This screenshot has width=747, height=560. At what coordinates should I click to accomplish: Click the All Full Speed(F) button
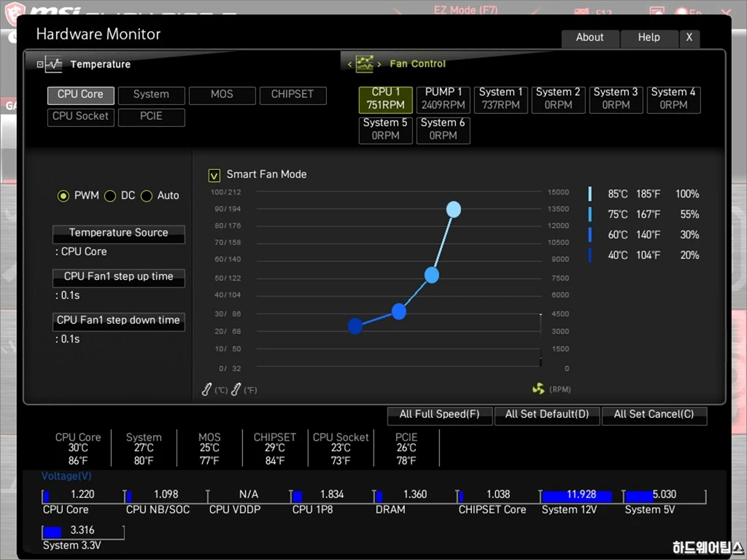(x=440, y=415)
